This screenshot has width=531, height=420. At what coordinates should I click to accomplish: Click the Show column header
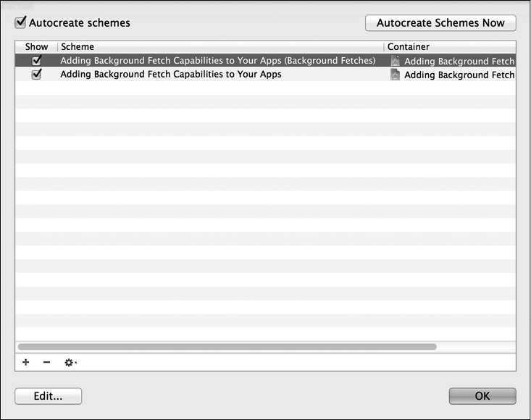[x=36, y=47]
